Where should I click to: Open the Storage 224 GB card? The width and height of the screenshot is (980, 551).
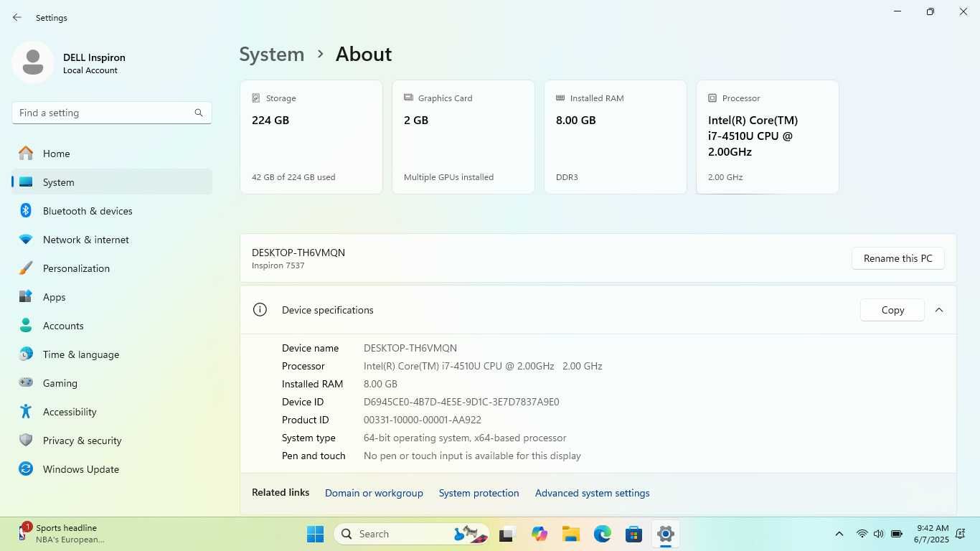coord(311,137)
